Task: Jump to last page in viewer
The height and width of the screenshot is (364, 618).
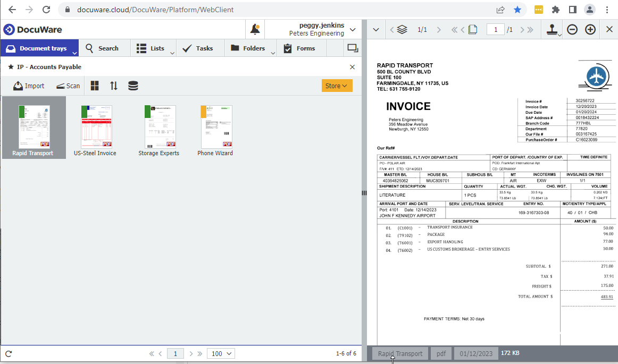Action: point(530,30)
